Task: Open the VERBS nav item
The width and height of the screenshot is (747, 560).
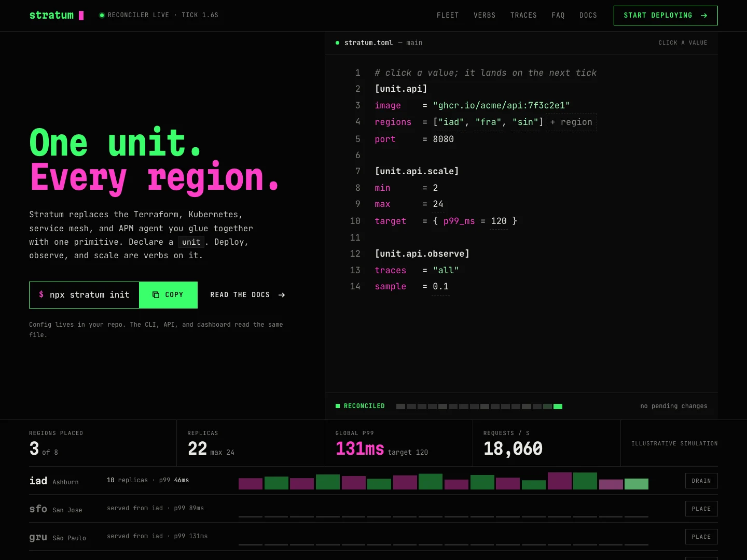Action: (485, 15)
